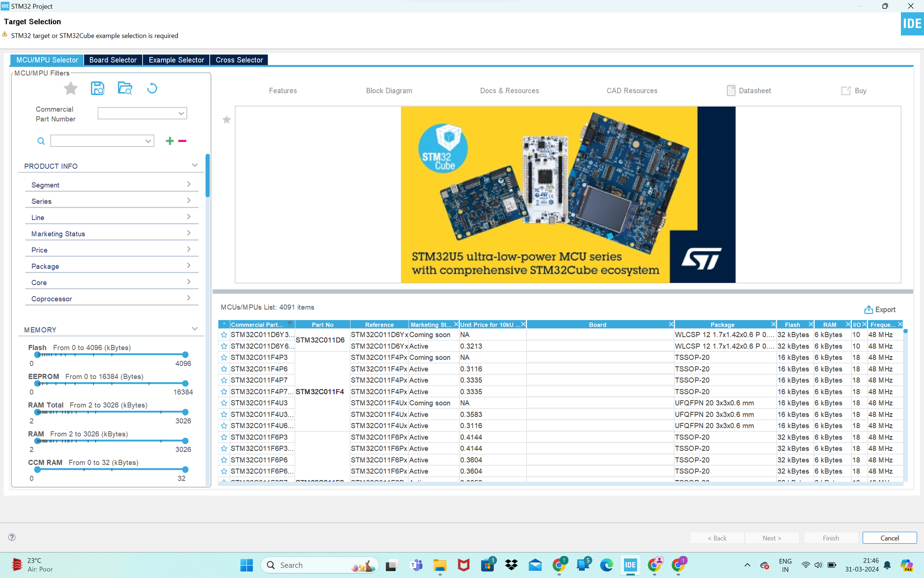Click the pink minus remove-search icon
This screenshot has height=578, width=924.
pyautogui.click(x=182, y=141)
